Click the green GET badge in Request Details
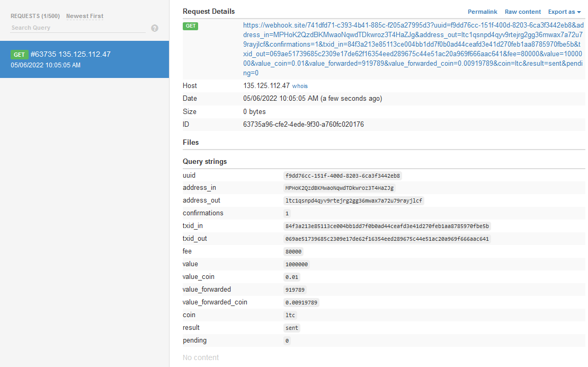This screenshot has width=588, height=367. pyautogui.click(x=191, y=26)
